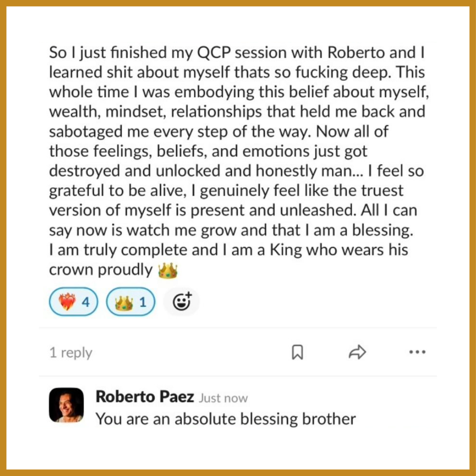Screen dimensions: 476x476
Task: Bookmark this message with the save icon
Action: point(298,352)
